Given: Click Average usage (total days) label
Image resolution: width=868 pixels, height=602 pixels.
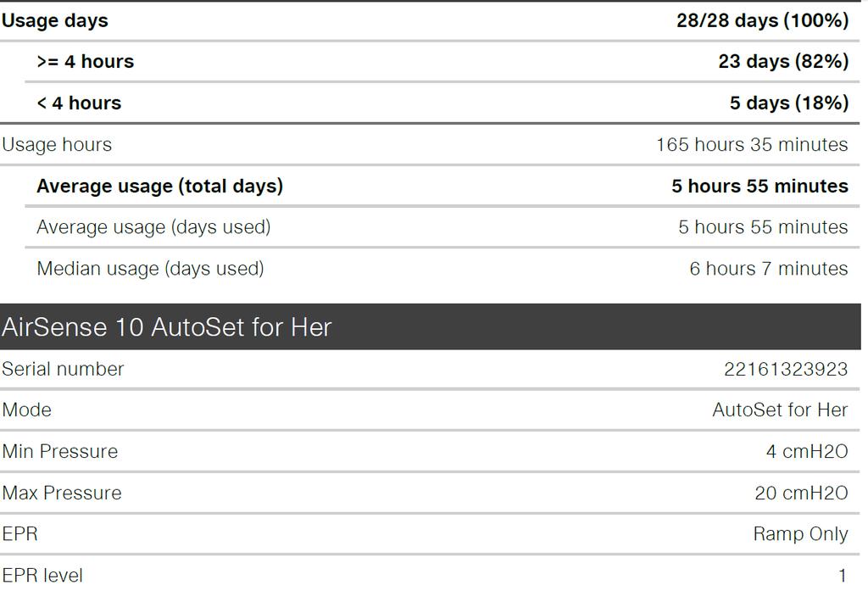Looking at the screenshot, I should pyautogui.click(x=160, y=186).
